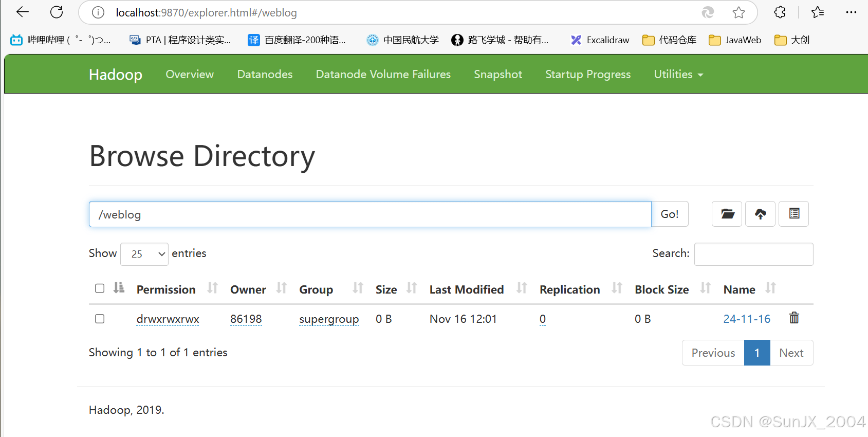This screenshot has height=437, width=868.
Task: Click the replication value 0 link
Action: point(543,319)
